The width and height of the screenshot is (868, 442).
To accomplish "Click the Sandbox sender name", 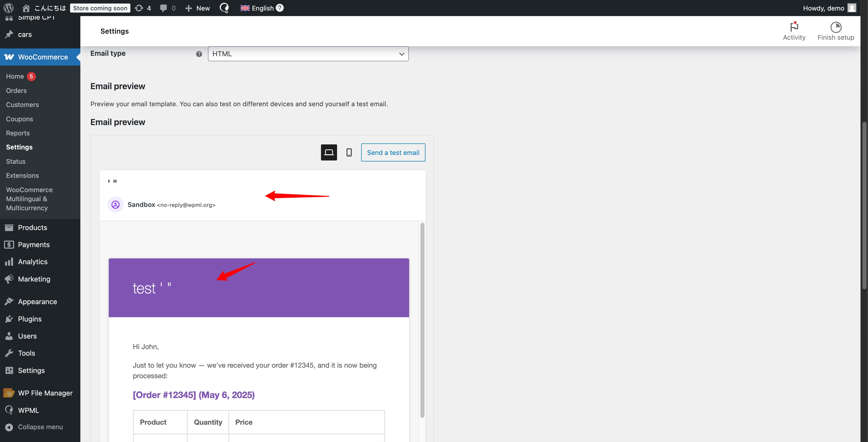I will 141,204.
